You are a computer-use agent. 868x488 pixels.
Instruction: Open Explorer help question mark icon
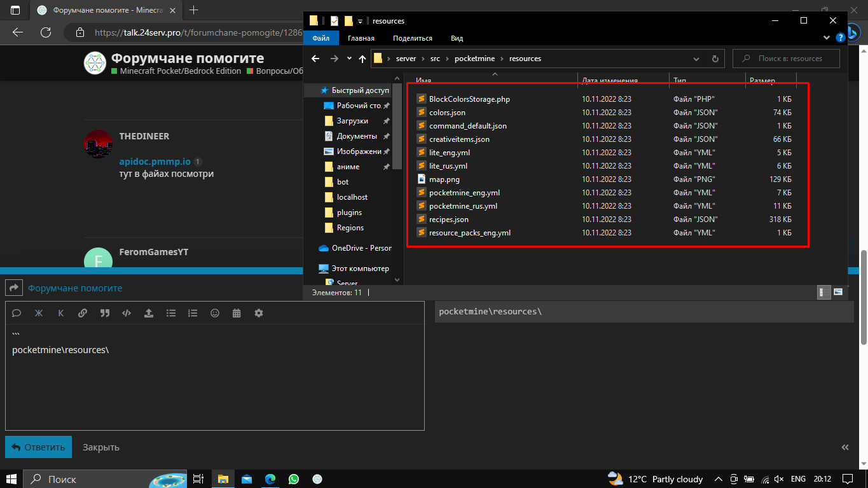[x=839, y=38]
